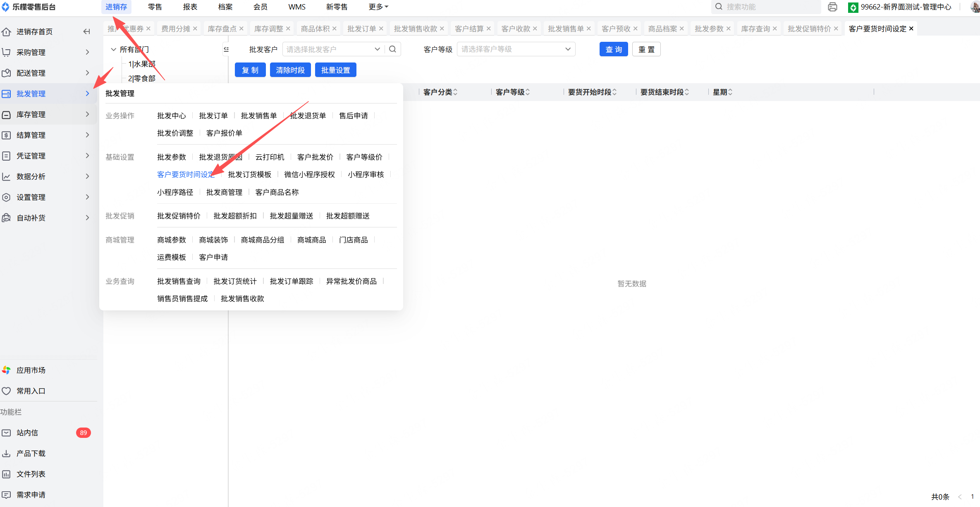This screenshot has width=980, height=507.
Task: Collapse sidebar using the back-arrow icon
Action: point(86,31)
